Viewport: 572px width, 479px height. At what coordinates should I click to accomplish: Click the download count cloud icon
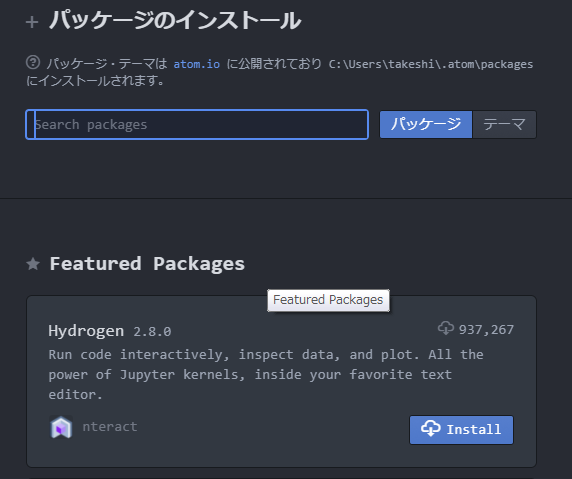(446, 329)
